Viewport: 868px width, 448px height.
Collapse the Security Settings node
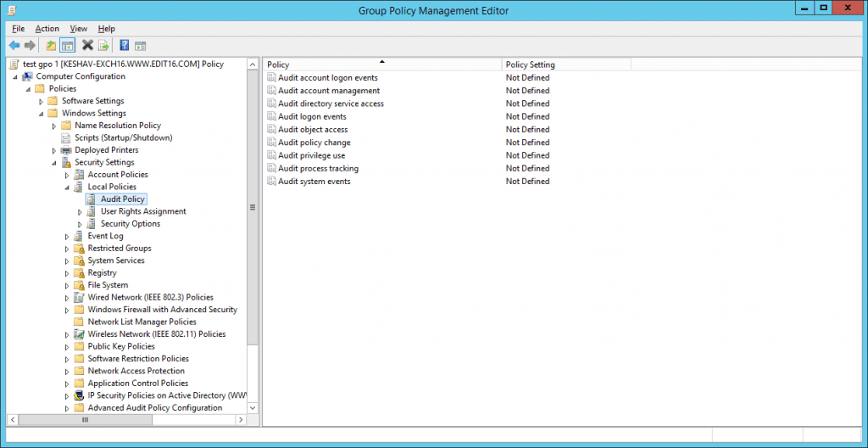[x=53, y=163]
